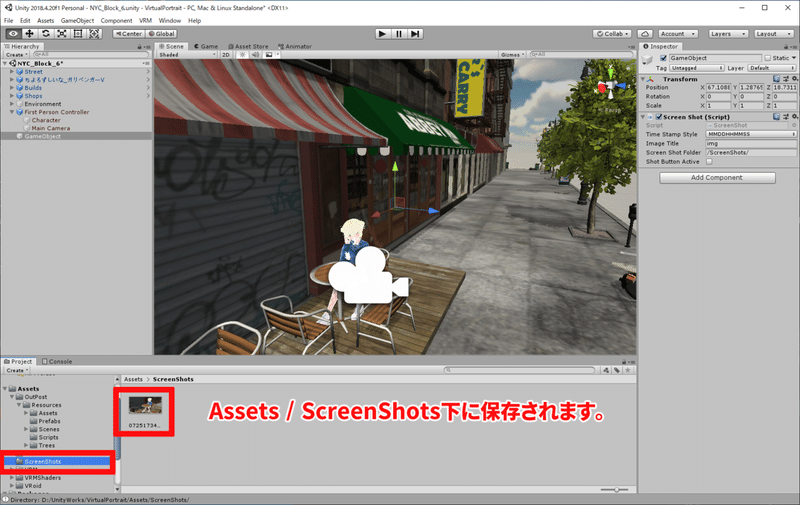Image resolution: width=800 pixels, height=505 pixels.
Task: Switch to the Animator tab
Action: pyautogui.click(x=295, y=46)
